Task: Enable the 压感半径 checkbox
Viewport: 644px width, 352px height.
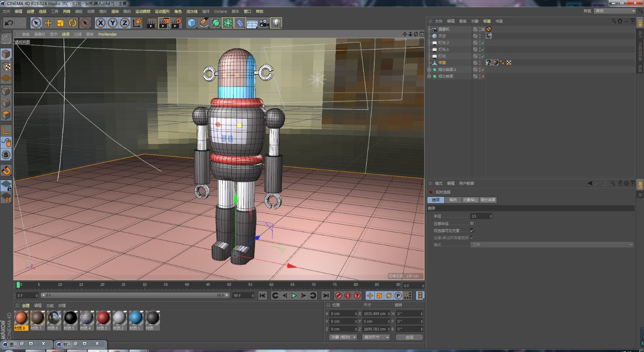Action: [472, 223]
